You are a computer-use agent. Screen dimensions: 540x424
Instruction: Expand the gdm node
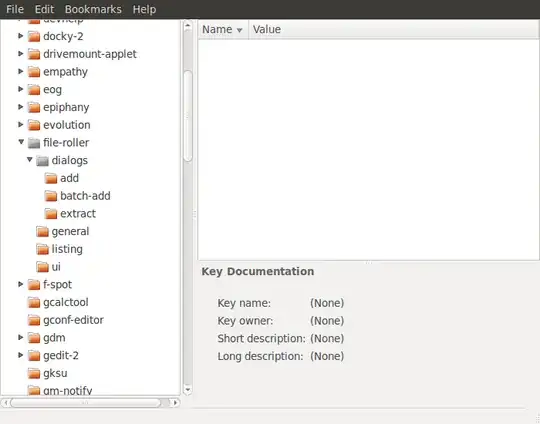click(21, 337)
